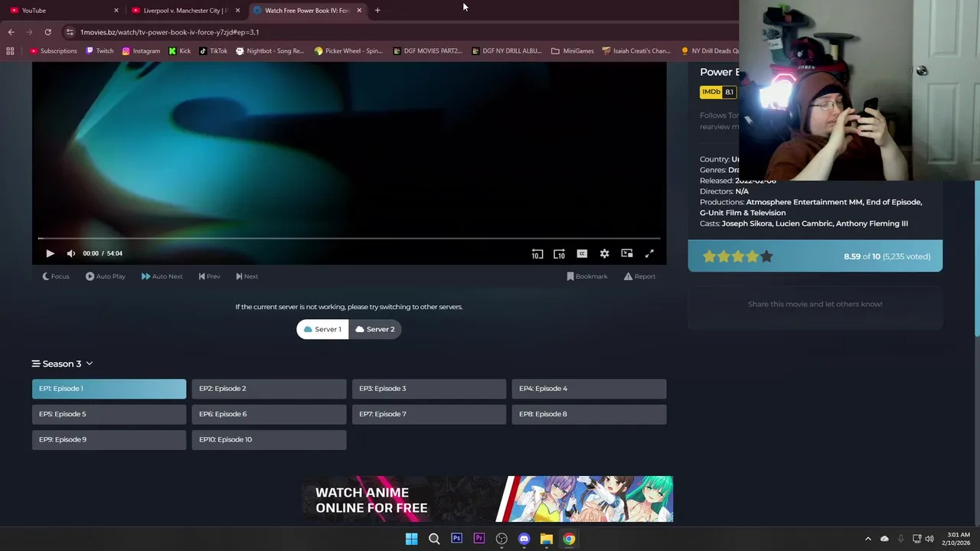Close the YouTube tab
The width and height of the screenshot is (980, 551).
click(116, 10)
